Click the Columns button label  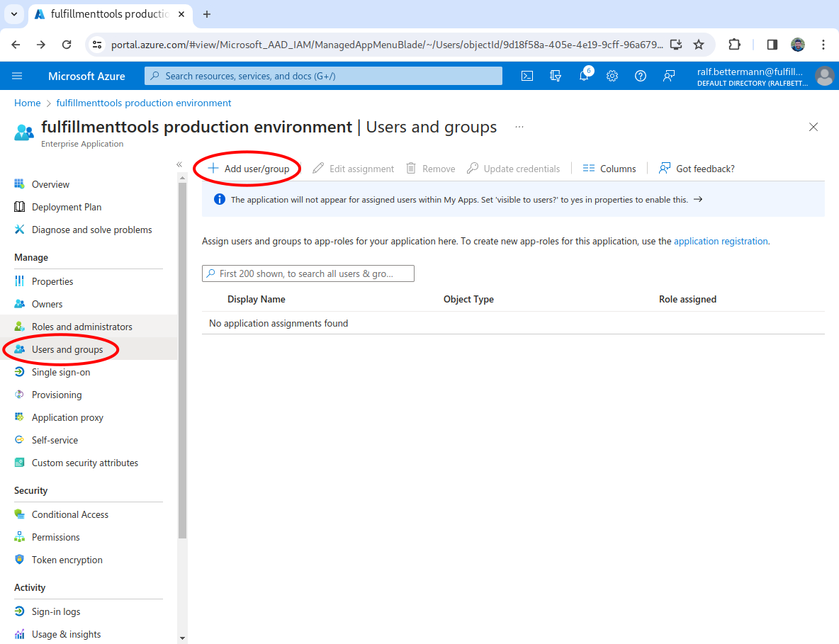pyautogui.click(x=618, y=169)
